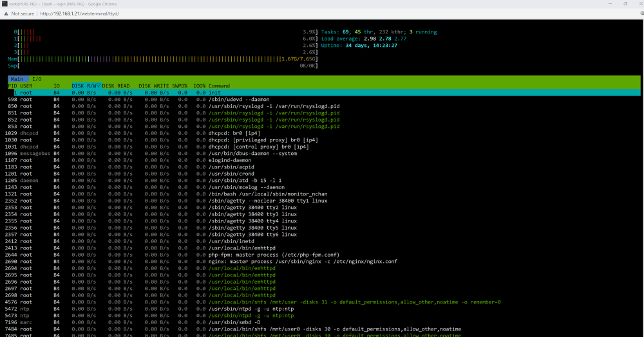The width and height of the screenshot is (644, 337).
Task: Select the agetty tty3 linux row
Action: click(324, 214)
